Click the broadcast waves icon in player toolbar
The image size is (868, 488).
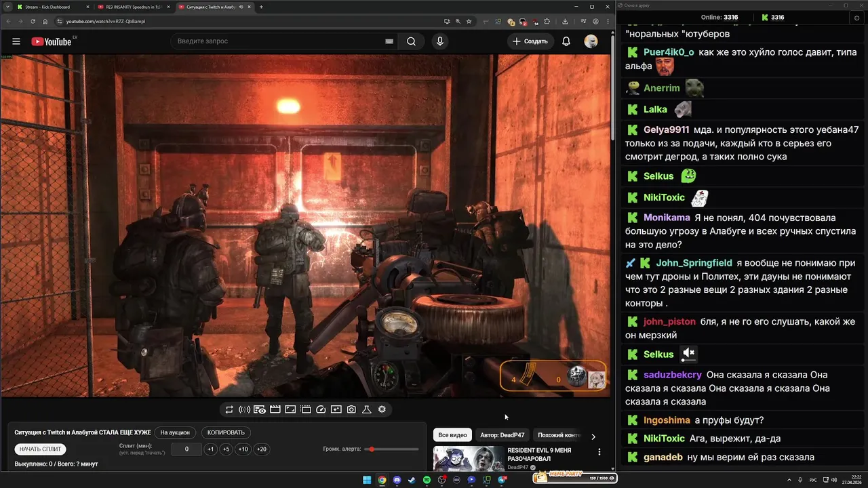pyautogui.click(x=245, y=409)
